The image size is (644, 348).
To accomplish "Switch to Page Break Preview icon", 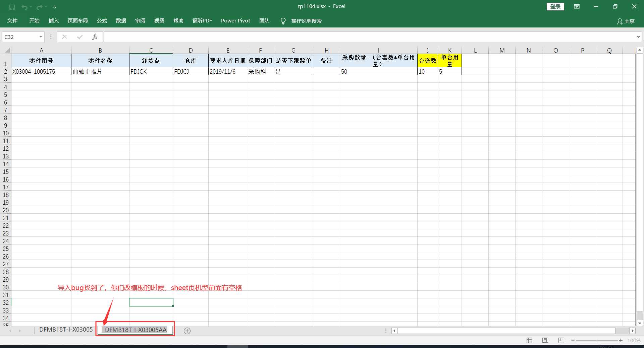I will pos(561,340).
